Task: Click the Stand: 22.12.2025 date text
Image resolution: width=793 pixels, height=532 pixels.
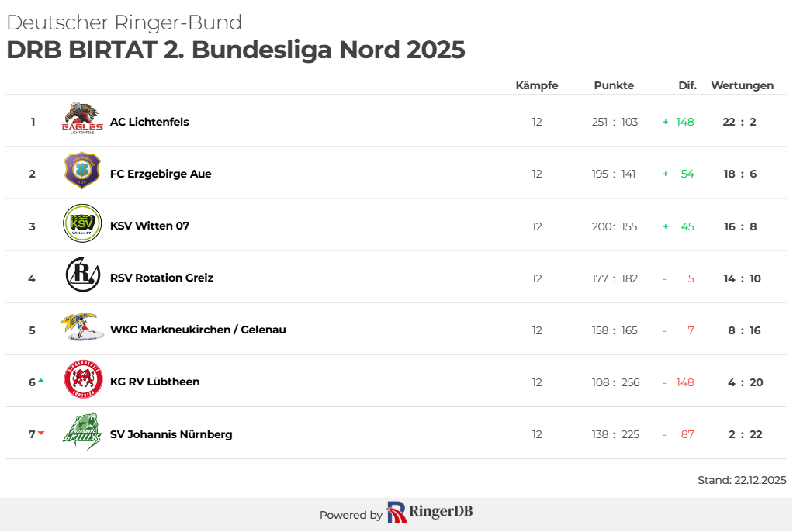Action: pyautogui.click(x=742, y=480)
